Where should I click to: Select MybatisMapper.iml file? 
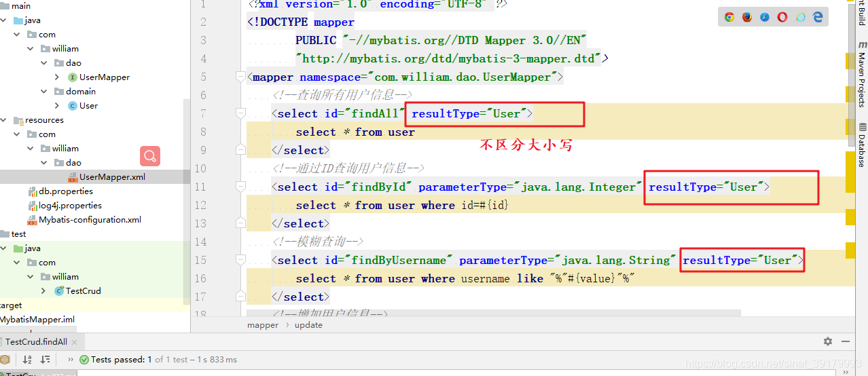[x=37, y=320]
